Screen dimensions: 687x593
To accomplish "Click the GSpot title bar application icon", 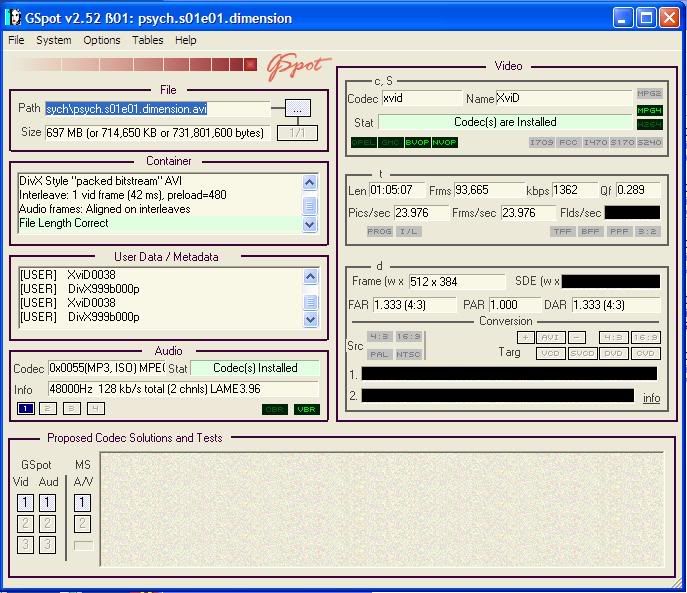I will point(14,18).
